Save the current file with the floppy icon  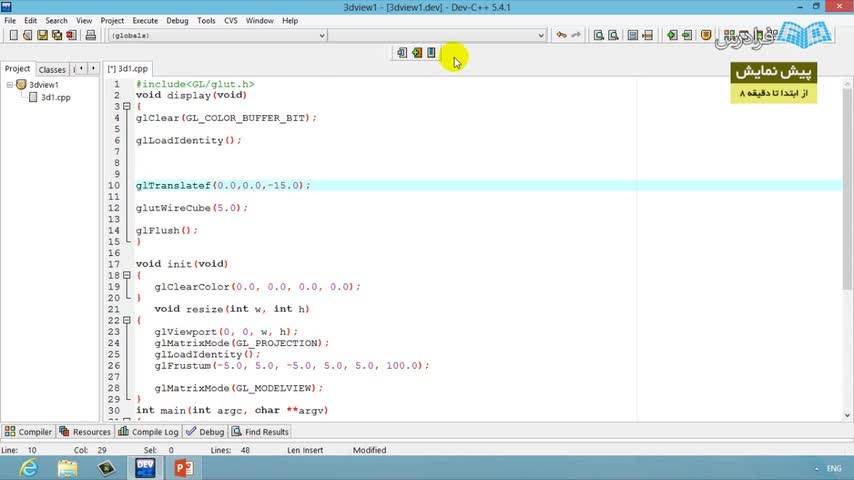click(x=42, y=35)
